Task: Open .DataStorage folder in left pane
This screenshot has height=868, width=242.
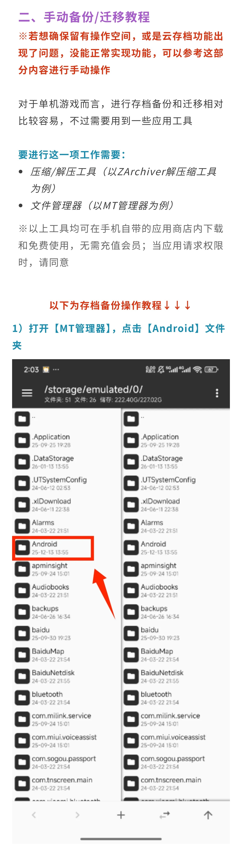Action: coord(67,462)
